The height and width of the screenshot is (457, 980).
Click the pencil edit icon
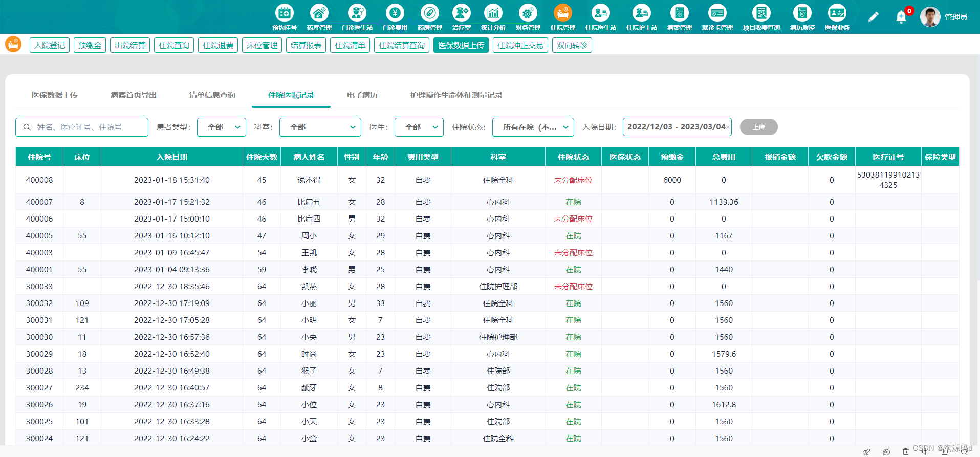(x=874, y=17)
